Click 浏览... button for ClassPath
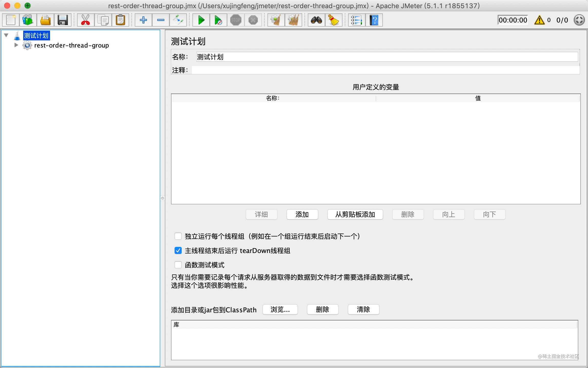Viewport: 588px width, 368px height. (x=280, y=309)
